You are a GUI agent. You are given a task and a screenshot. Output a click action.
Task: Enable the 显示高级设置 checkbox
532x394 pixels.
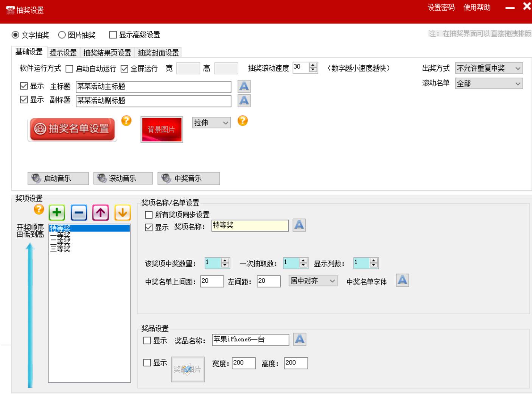pyautogui.click(x=113, y=35)
